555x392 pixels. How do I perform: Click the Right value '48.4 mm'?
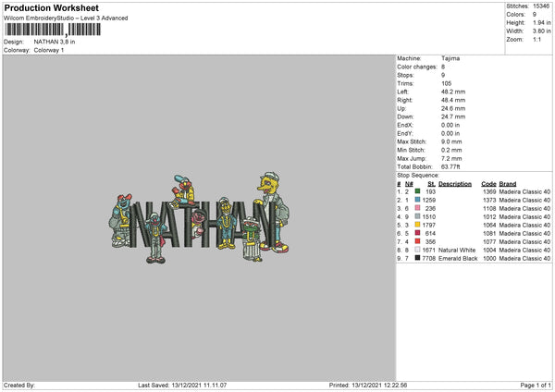tap(453, 100)
